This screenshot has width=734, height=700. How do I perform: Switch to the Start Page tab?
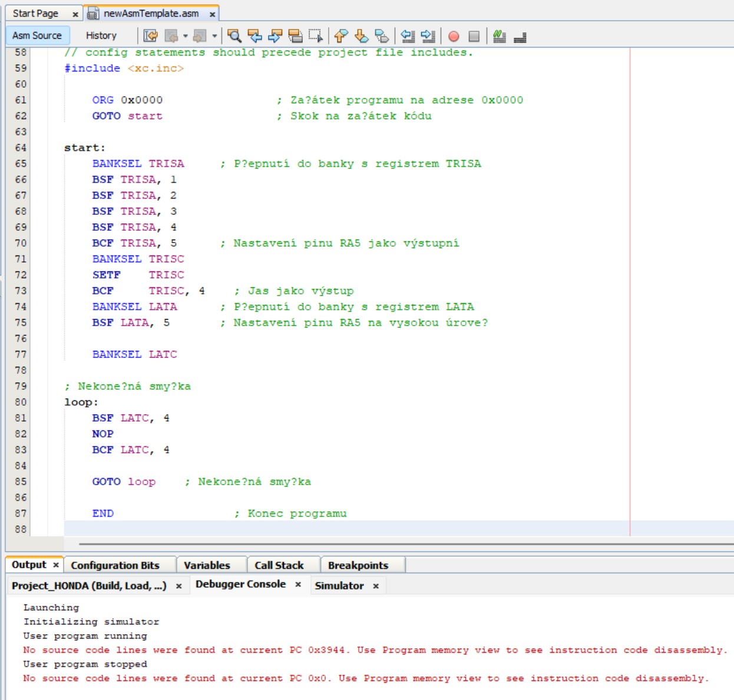35,13
